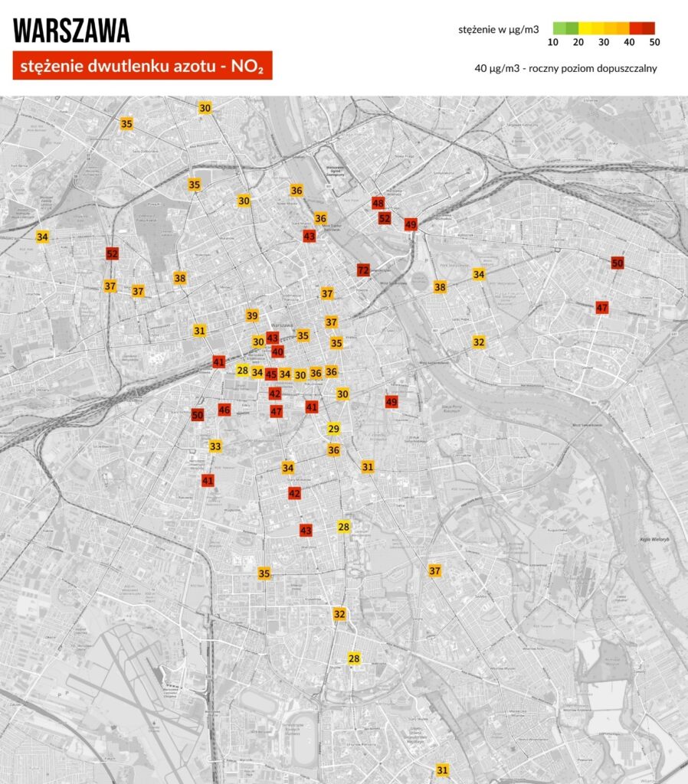Viewport: 688px width, 784px height.
Task: Select the red 40 map marker
Action: 277,351
